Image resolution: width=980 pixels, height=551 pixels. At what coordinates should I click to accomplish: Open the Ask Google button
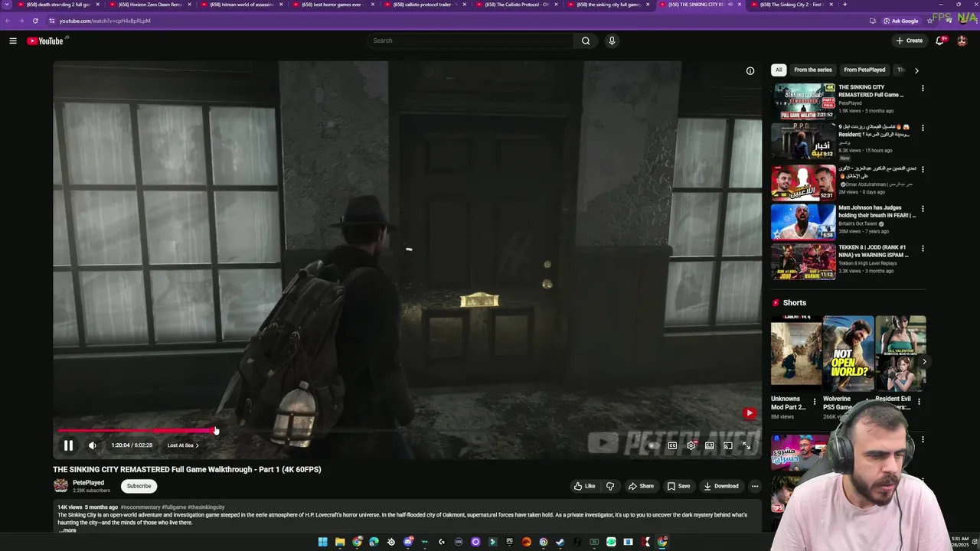901,21
